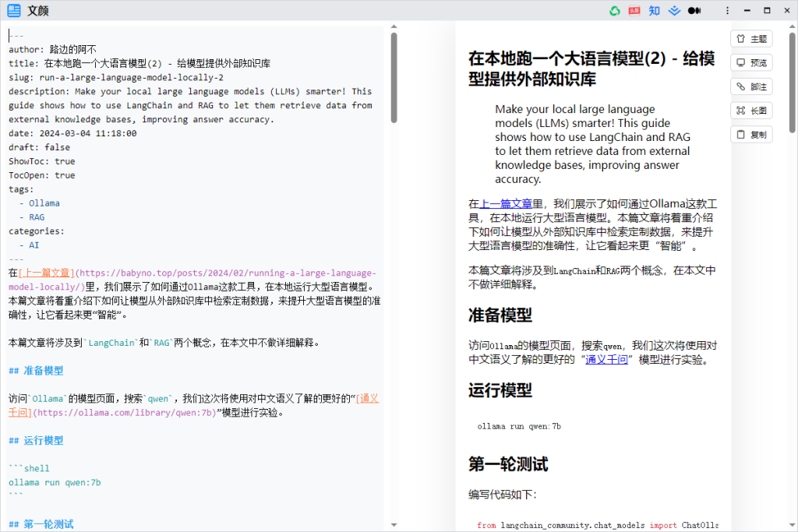Click the 运行模型 heading in preview
This screenshot has height=532, width=798.
click(500, 390)
